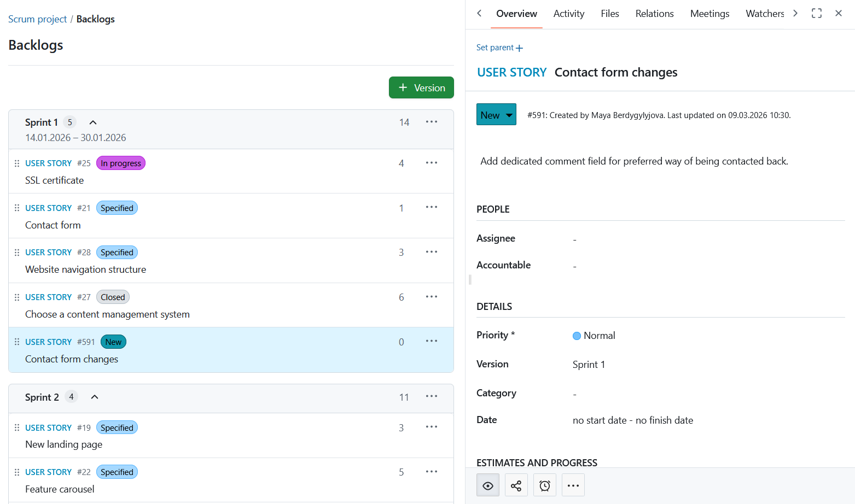Switch to the Activity tab
855x504 pixels.
point(568,13)
